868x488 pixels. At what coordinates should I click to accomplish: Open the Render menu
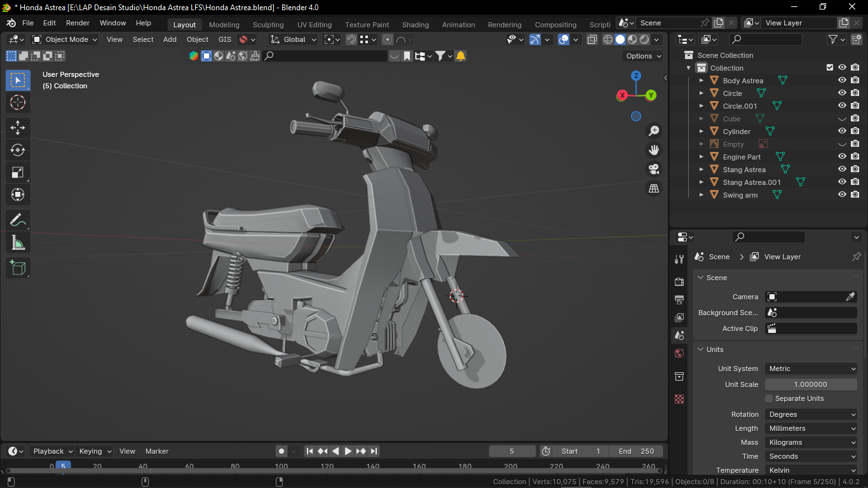(78, 23)
